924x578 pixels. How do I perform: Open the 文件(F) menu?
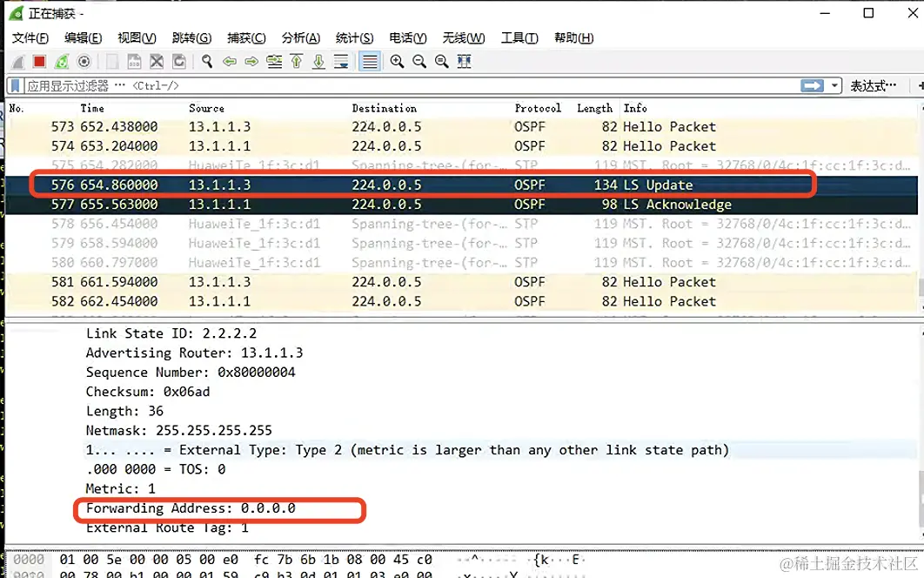pos(30,37)
